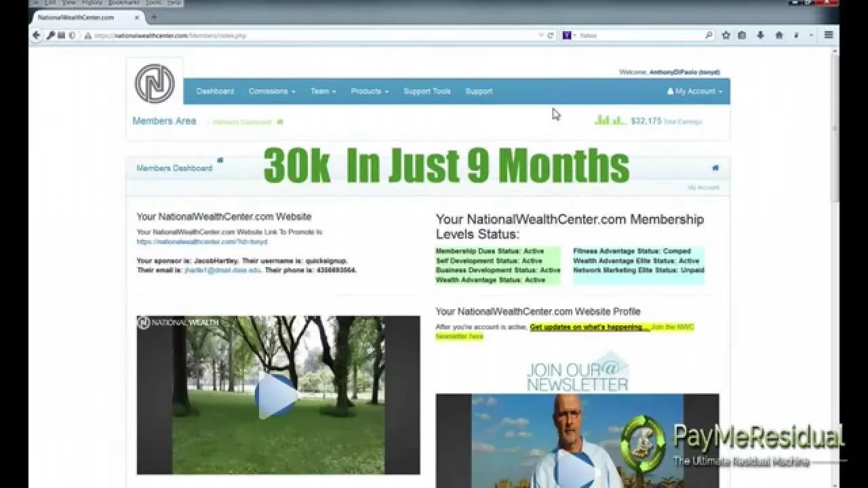868x488 pixels.
Task: Click the green earnings bar chart icon
Action: coord(610,121)
